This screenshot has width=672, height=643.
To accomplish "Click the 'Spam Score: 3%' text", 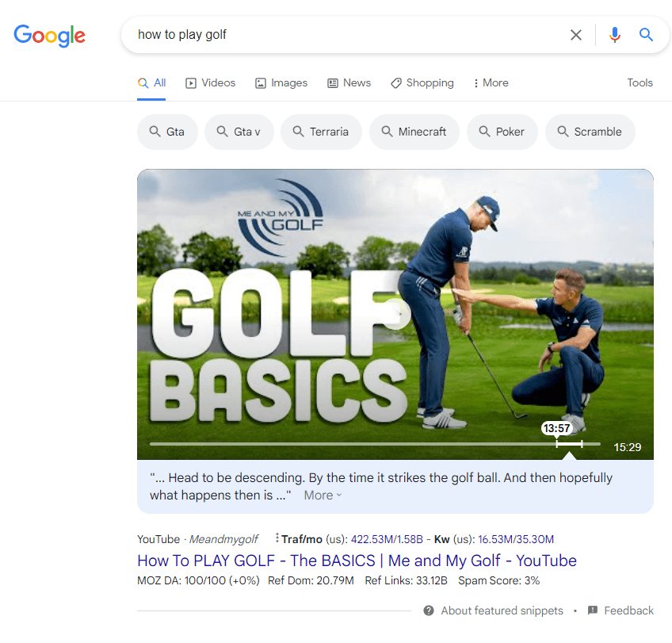I will tap(499, 581).
